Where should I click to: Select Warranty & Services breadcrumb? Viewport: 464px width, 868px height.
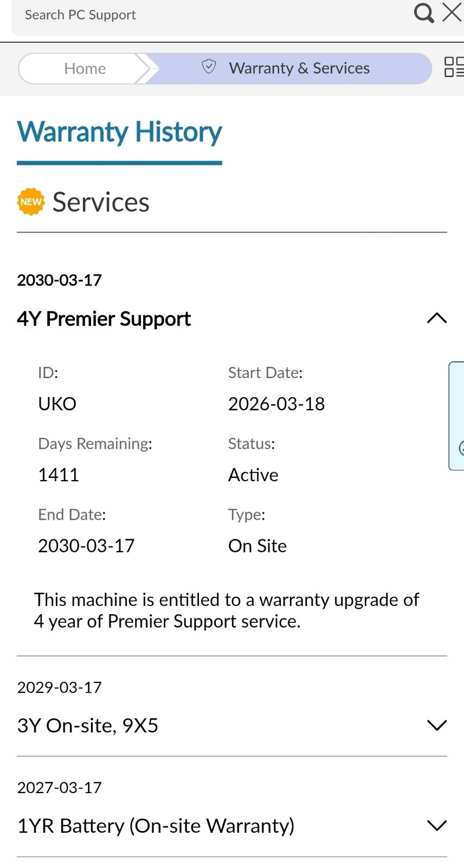[x=299, y=68]
